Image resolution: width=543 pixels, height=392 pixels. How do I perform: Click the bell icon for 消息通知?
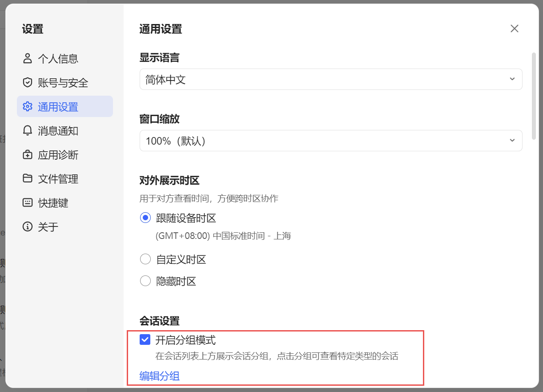(x=28, y=130)
